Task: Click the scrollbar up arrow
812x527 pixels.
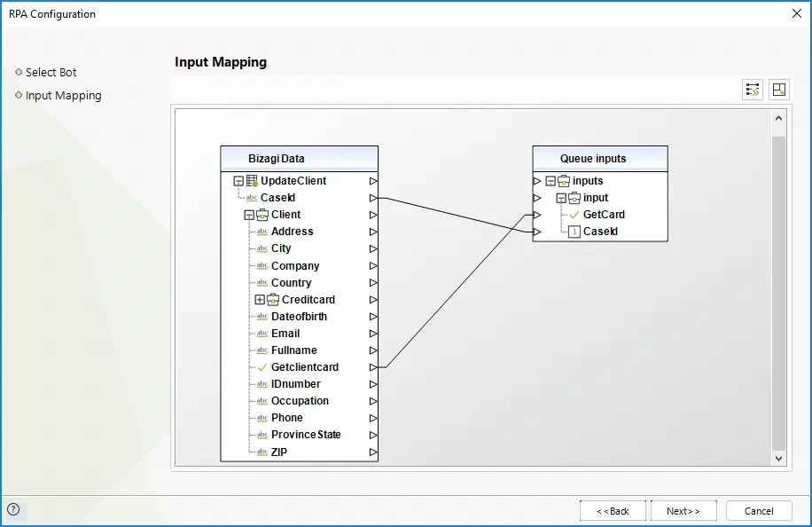Action: point(778,118)
